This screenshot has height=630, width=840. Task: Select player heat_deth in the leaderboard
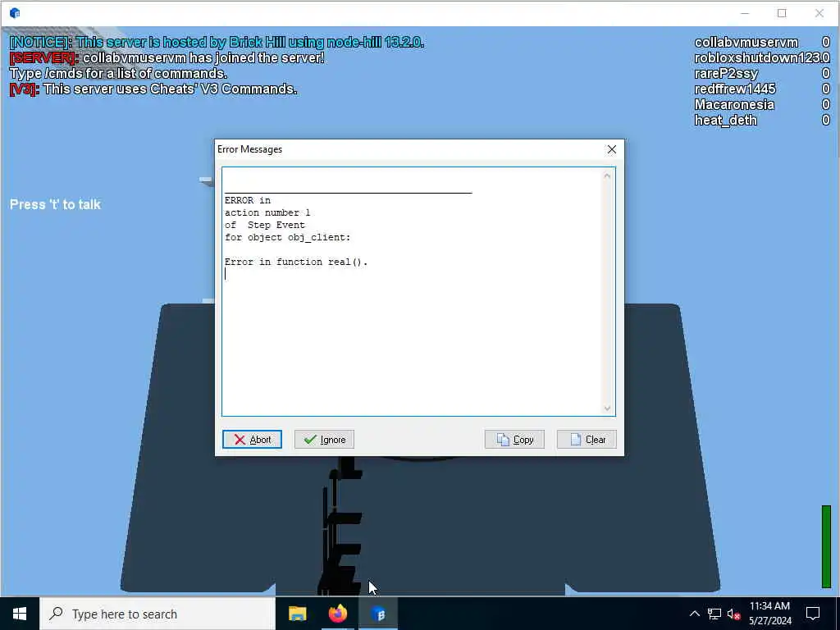[726, 120]
